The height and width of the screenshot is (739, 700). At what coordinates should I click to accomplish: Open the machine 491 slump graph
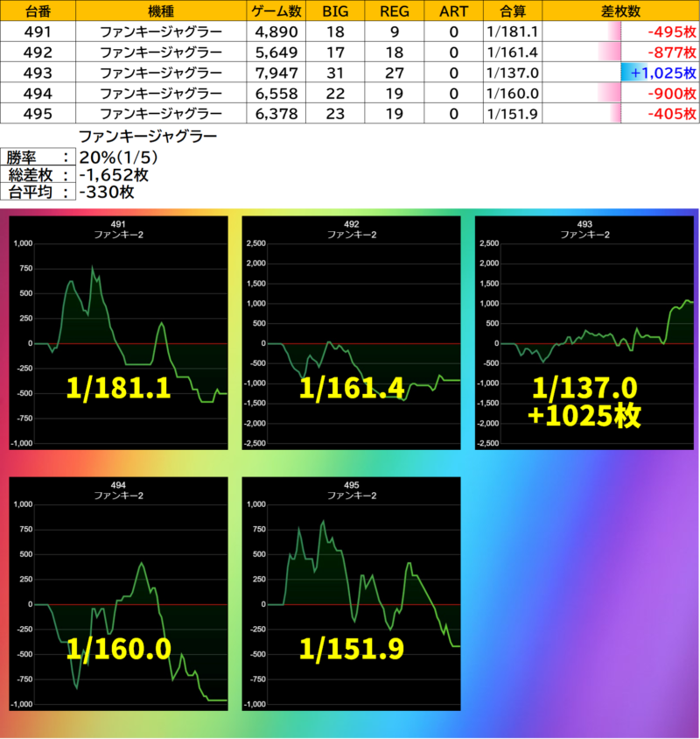119,333
